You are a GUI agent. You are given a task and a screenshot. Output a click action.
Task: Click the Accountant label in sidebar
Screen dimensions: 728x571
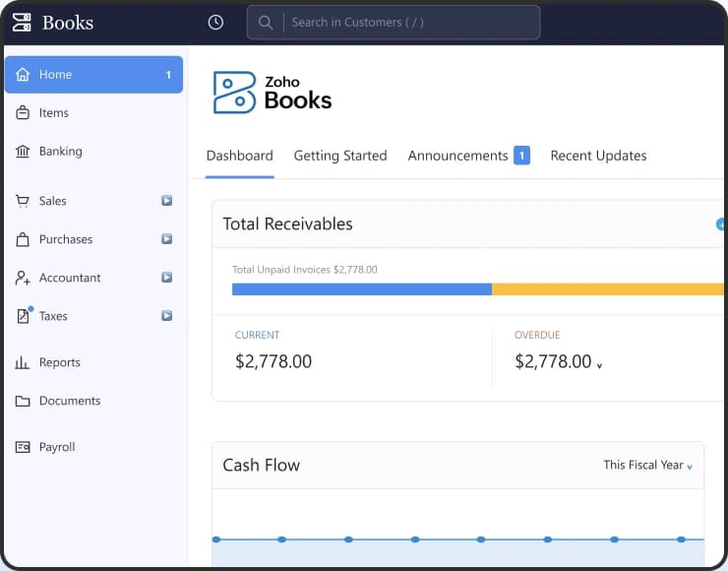[70, 278]
